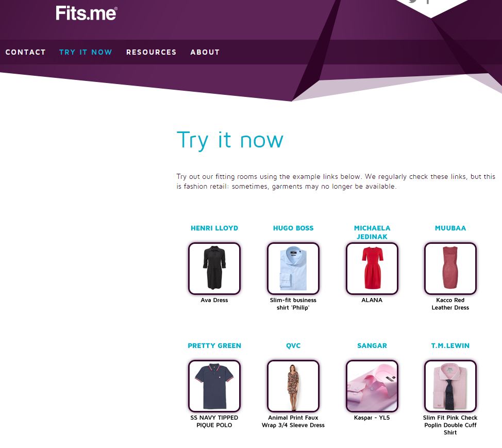Viewport: 502px width, 448px height.
Task: Go to the Resources menu item
Action: [x=152, y=52]
